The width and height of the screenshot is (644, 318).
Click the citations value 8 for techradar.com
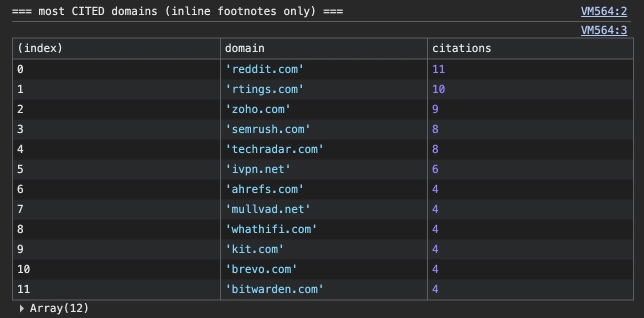tap(435, 149)
